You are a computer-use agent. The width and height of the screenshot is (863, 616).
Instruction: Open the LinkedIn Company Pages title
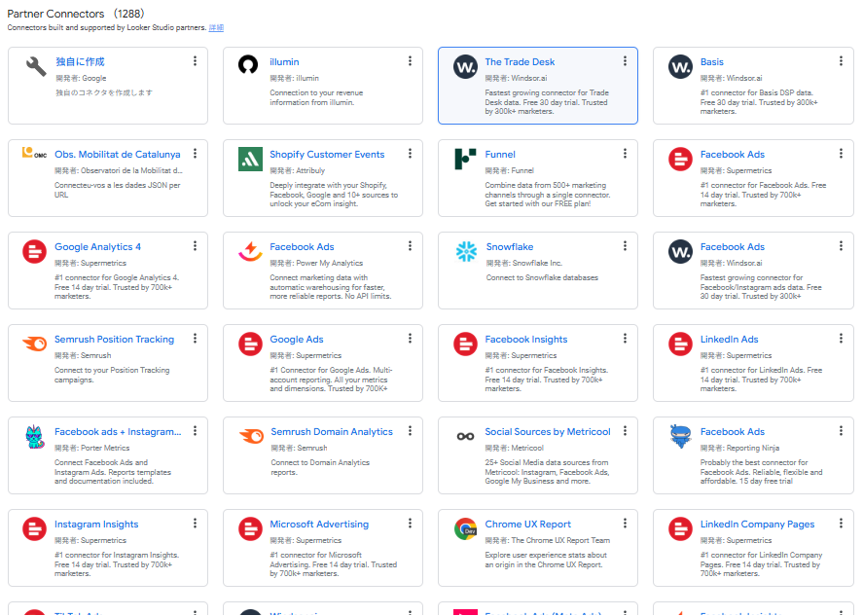757,525
